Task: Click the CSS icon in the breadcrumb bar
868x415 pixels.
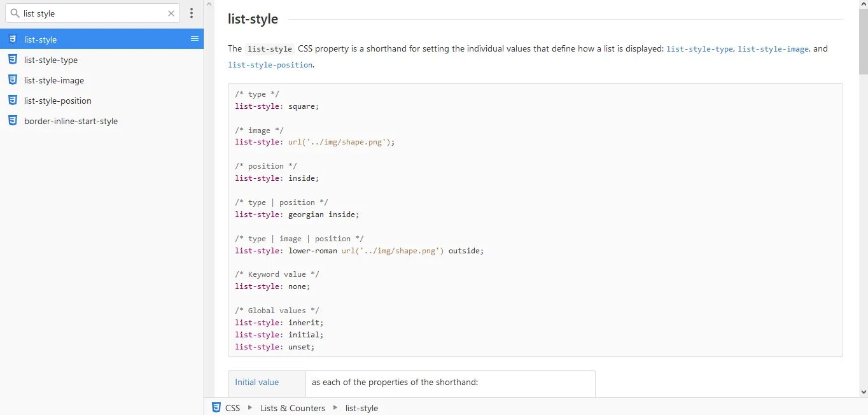Action: [x=216, y=408]
